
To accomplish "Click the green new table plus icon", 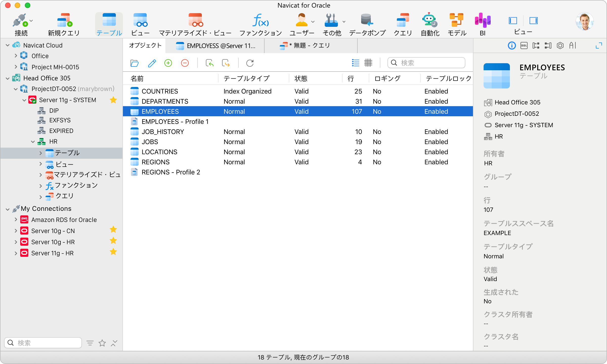I will point(168,63).
